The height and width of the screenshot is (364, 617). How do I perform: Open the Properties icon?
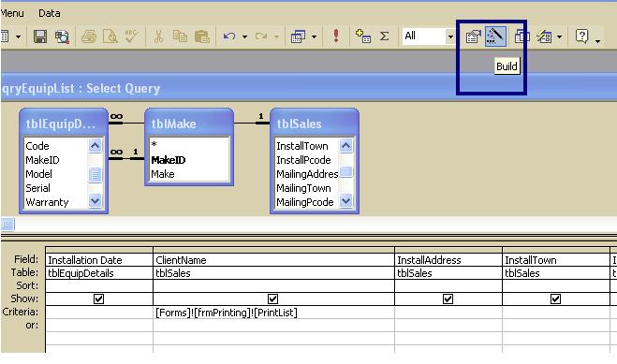[473, 36]
